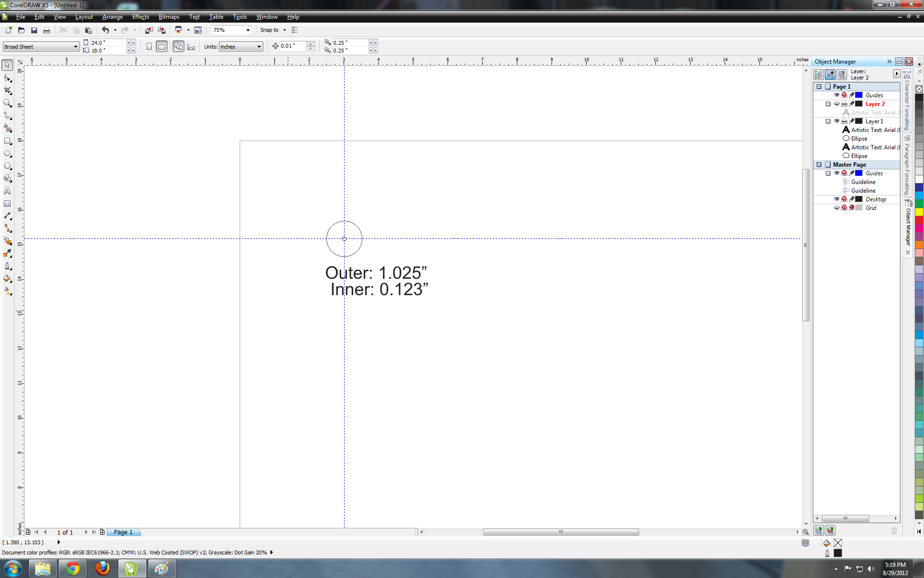Toggle visibility eye of Page 1 Guides

pos(836,95)
